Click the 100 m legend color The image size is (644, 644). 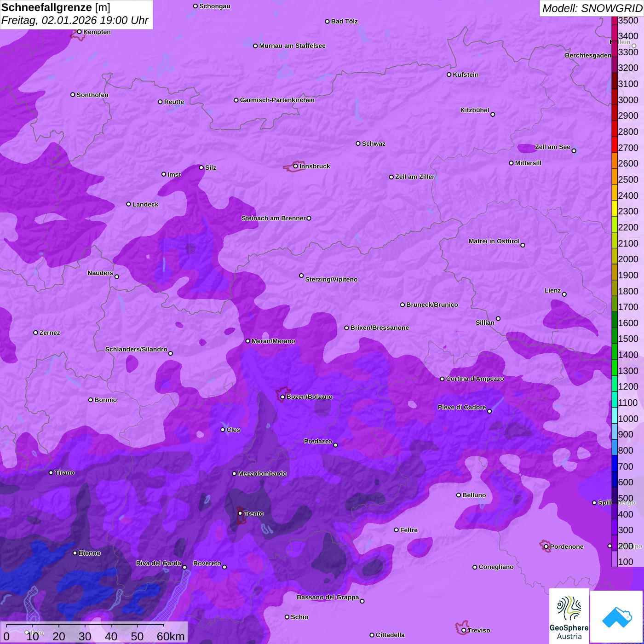[x=615, y=559]
